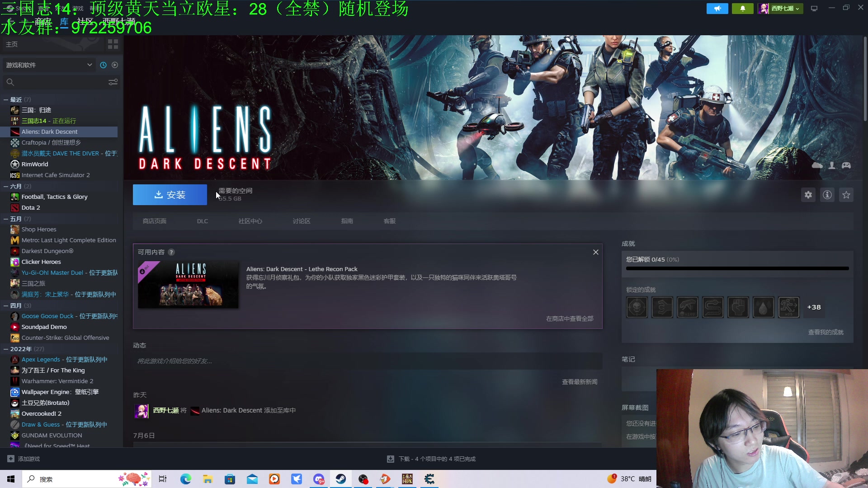Image resolution: width=868 pixels, height=488 pixels.
Task: Open File Explorer from the taskbar
Action: [208, 479]
